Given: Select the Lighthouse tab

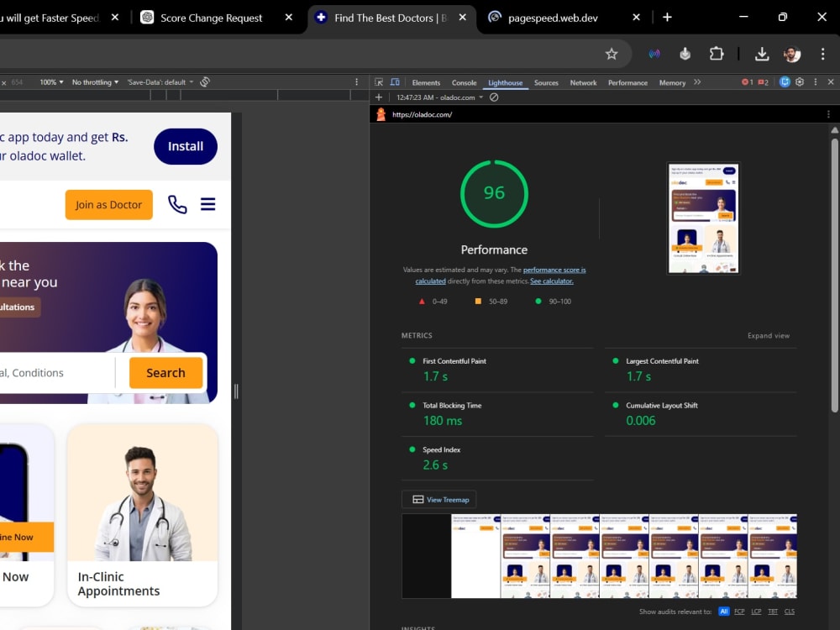Looking at the screenshot, I should [505, 82].
